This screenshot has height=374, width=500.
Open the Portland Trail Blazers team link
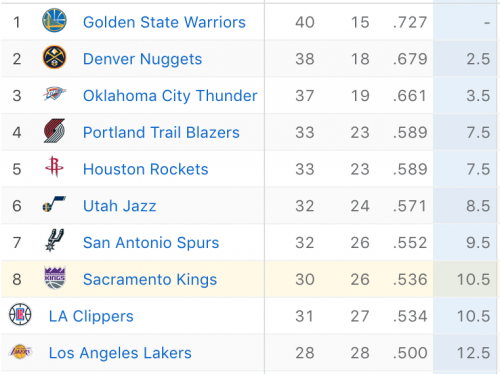click(161, 132)
